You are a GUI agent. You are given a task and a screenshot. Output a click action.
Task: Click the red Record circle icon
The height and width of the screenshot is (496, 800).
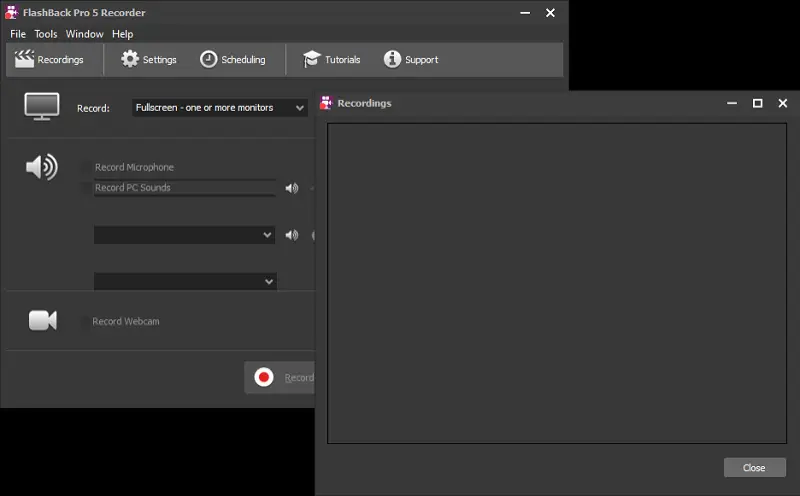[264, 377]
